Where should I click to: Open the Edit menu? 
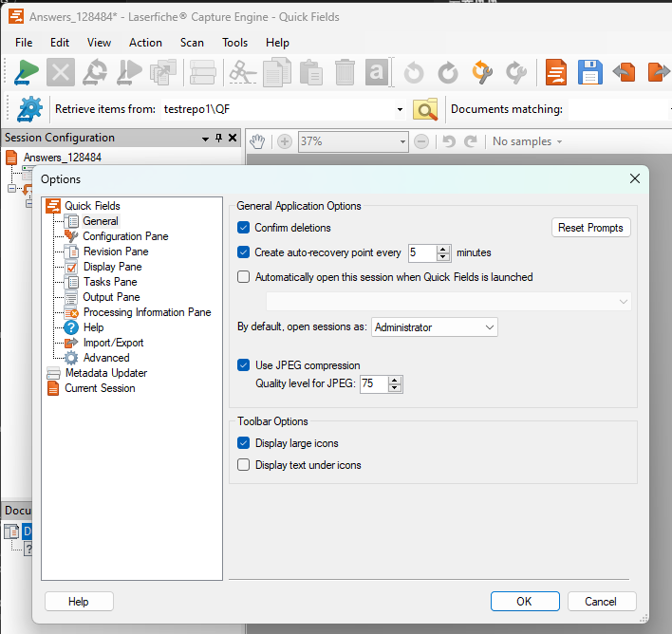click(x=60, y=43)
